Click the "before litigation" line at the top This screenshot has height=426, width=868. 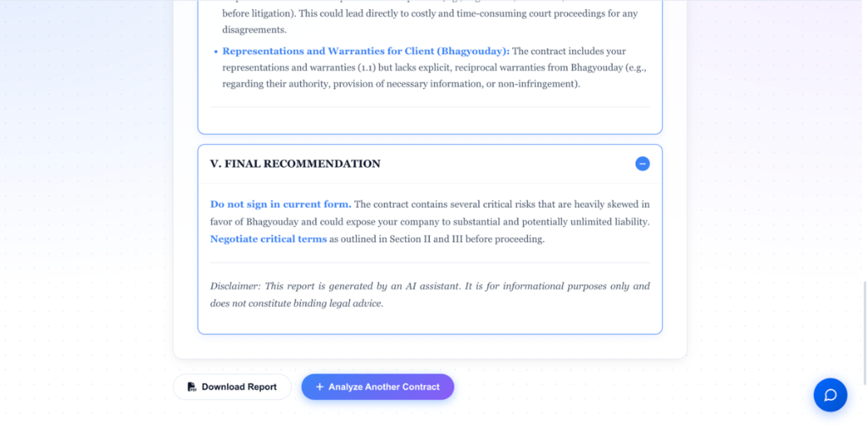[x=253, y=14]
